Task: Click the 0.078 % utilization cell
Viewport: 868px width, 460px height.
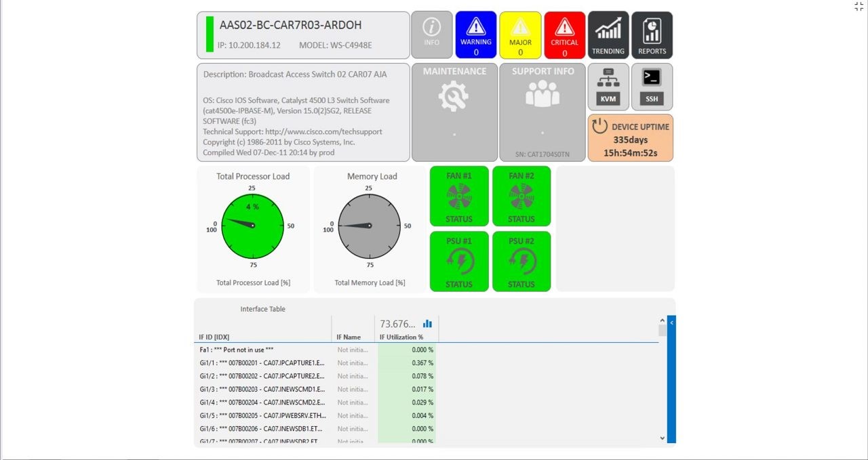Action: click(406, 376)
